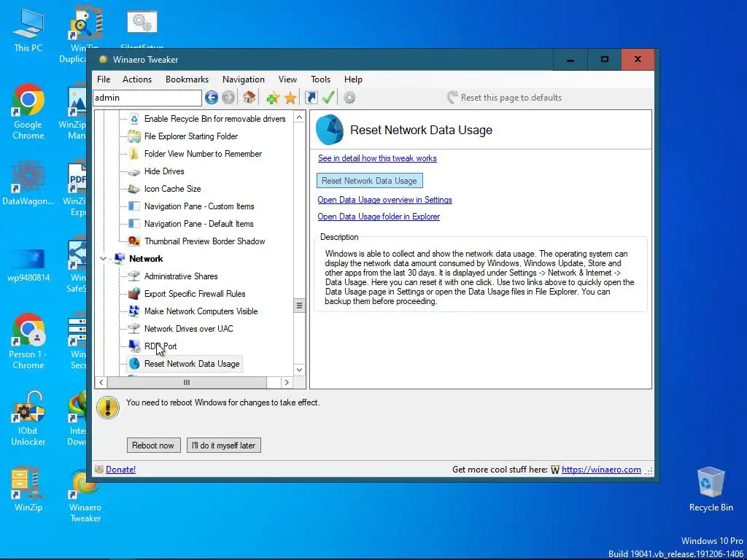Viewport: 747px width, 560px height.
Task: Open WinZip desktop shortcut
Action: pyautogui.click(x=28, y=489)
